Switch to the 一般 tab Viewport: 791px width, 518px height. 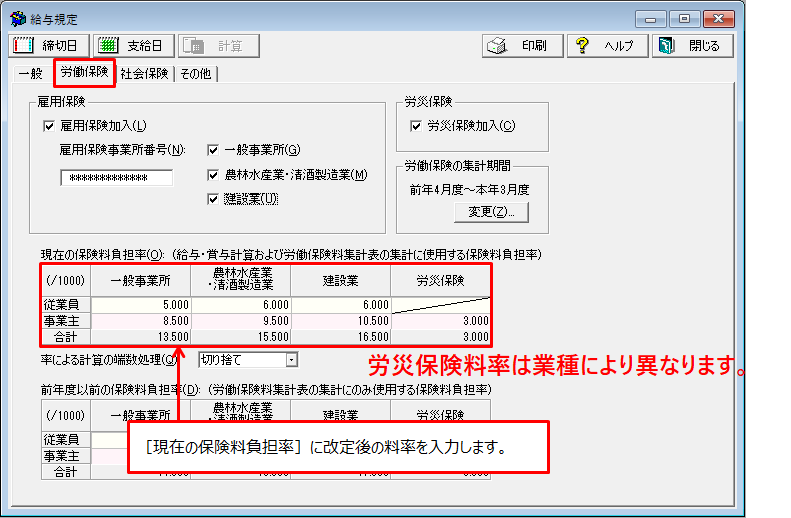pos(30,74)
